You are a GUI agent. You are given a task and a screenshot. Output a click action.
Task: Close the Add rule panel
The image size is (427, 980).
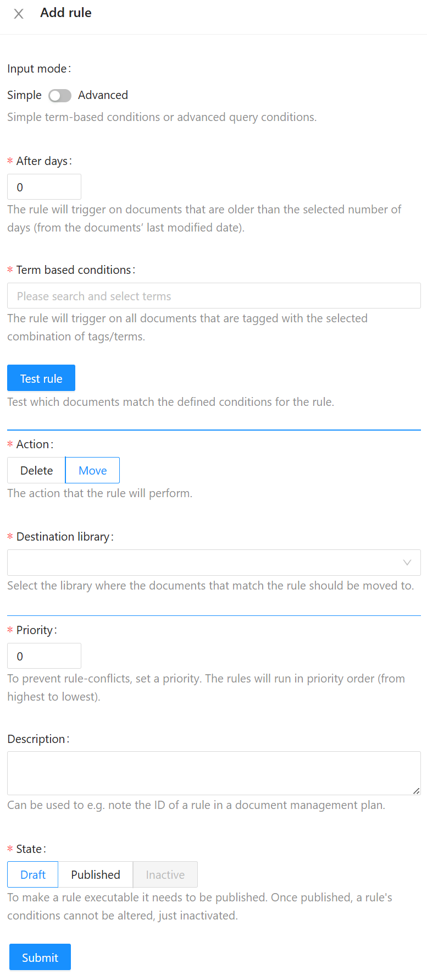pos(19,14)
